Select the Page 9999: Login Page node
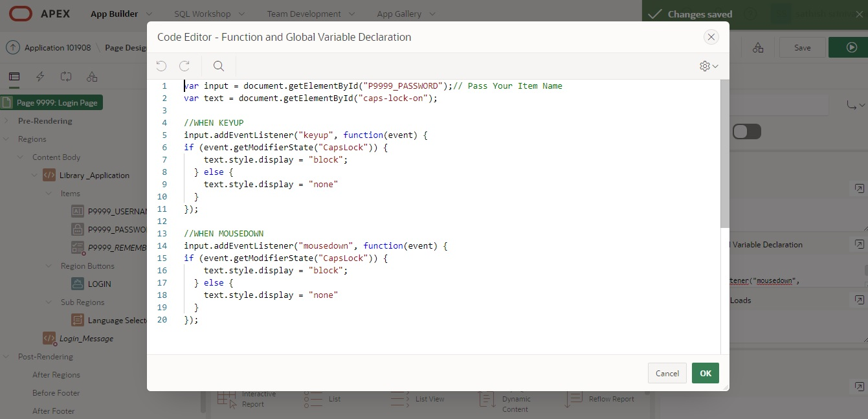This screenshot has width=868, height=419. click(x=52, y=102)
